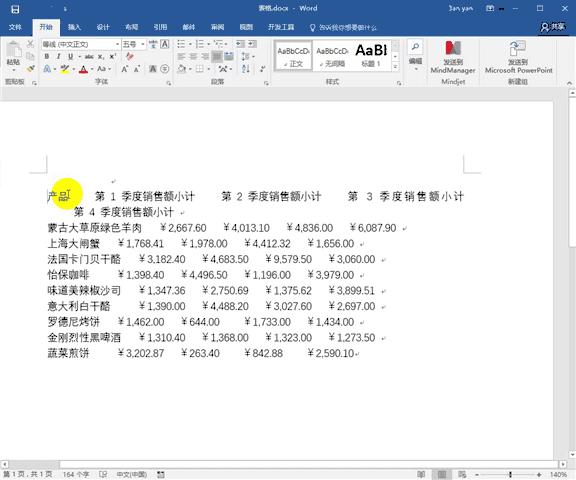Click the Tell Me lightbulb search box

(343, 27)
